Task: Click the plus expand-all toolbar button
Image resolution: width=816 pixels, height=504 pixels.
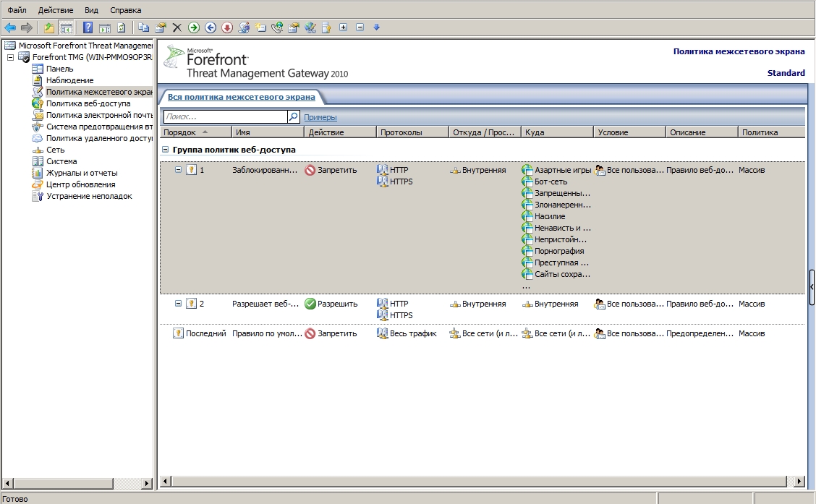Action: click(343, 27)
